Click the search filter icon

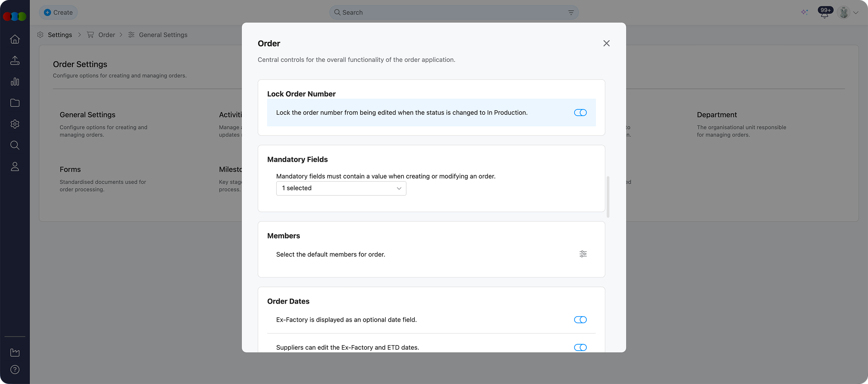point(571,13)
